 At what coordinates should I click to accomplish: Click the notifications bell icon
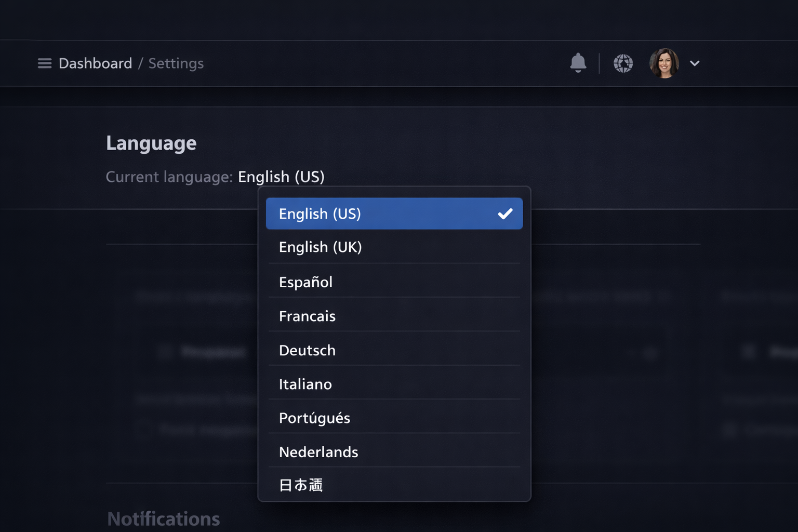578,63
